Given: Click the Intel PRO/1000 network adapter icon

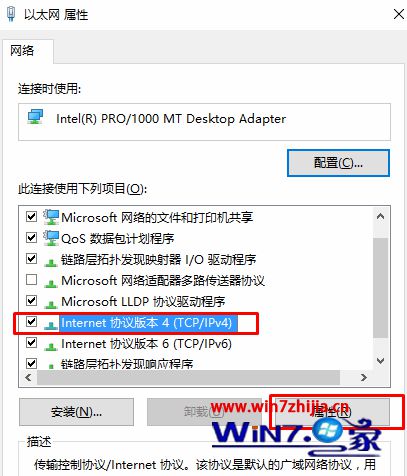Looking at the screenshot, I should [x=35, y=117].
